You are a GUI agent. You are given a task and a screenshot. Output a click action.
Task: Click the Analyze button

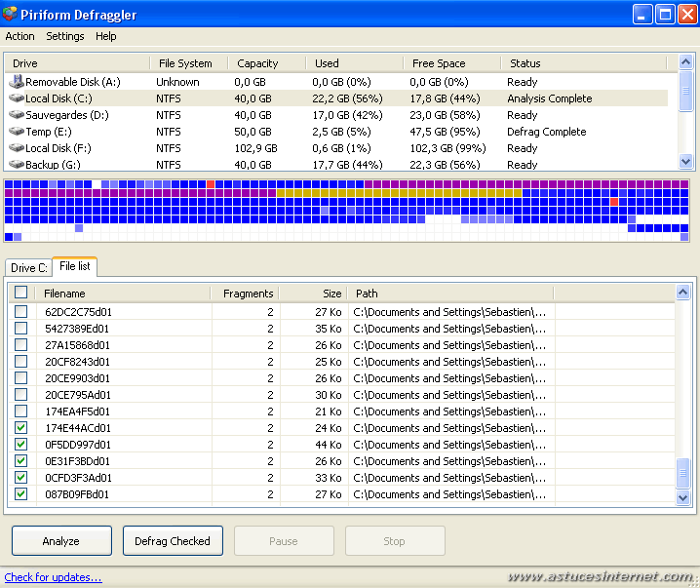61,540
